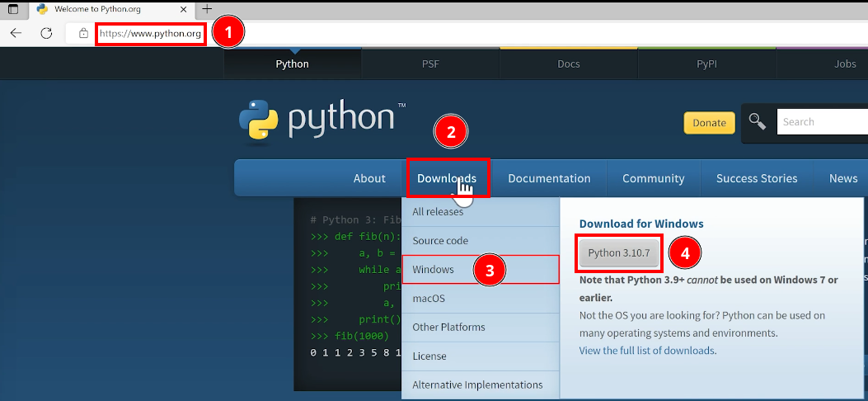This screenshot has height=401, width=868.
Task: Click the Python logo on the page
Action: [321, 120]
